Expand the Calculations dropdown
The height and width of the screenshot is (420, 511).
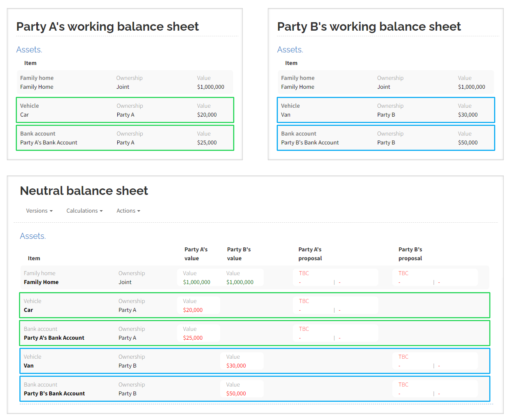coord(84,211)
